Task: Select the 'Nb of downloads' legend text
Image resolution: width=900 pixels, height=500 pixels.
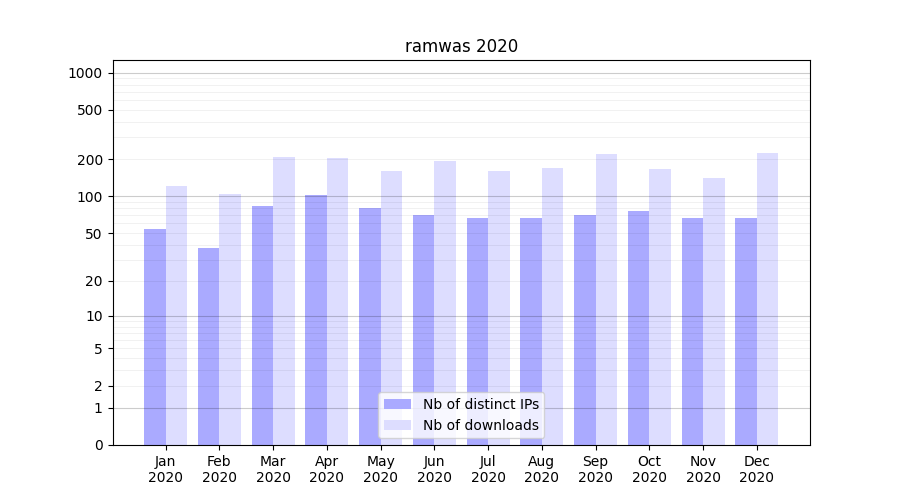Action: [x=480, y=425]
